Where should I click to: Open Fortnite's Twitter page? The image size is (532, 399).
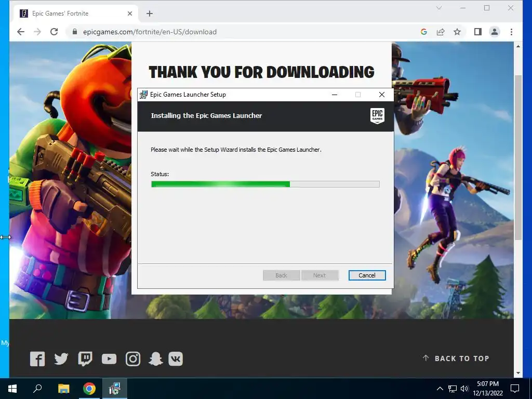pos(61,359)
